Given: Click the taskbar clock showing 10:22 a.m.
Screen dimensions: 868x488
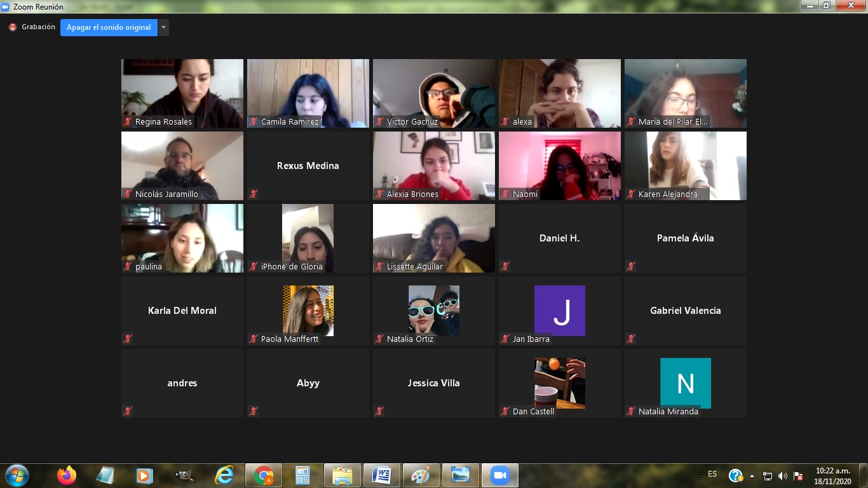Looking at the screenshot, I should pyautogui.click(x=833, y=476).
